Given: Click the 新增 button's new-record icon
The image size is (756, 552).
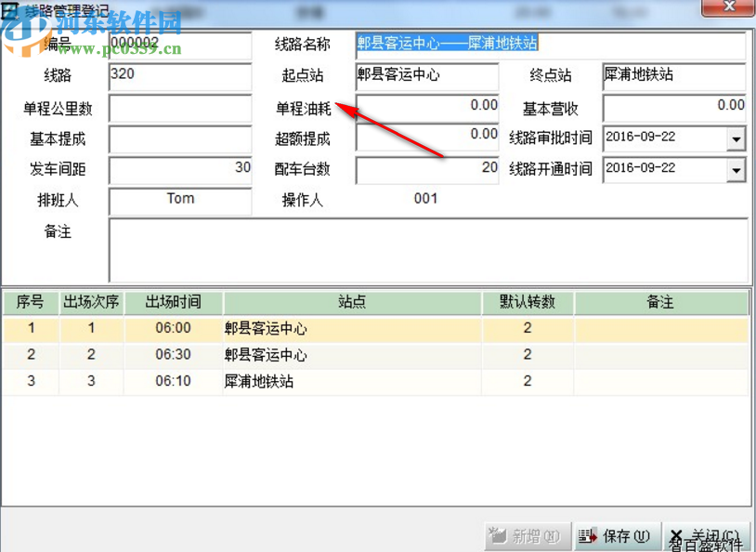Looking at the screenshot, I should [x=498, y=536].
